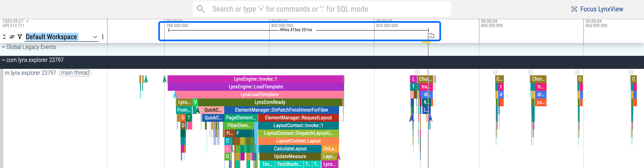Viewport: 644px width, 168px height.
Task: Select the UpdateMeasure slice
Action: point(290,157)
